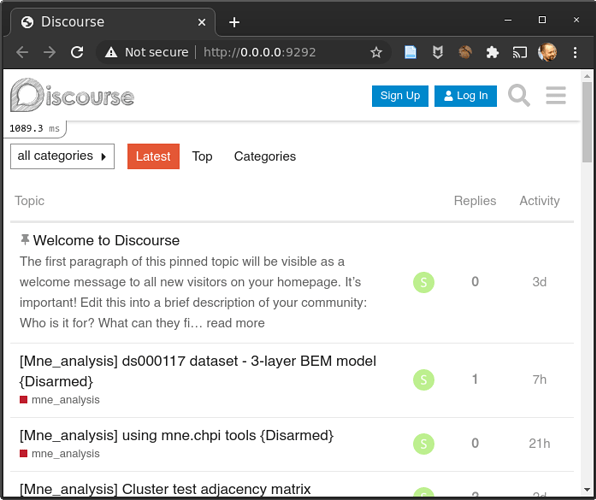Viewport: 596px width, 500px height.
Task: Open the Extensions puzzle piece icon
Action: (493, 52)
